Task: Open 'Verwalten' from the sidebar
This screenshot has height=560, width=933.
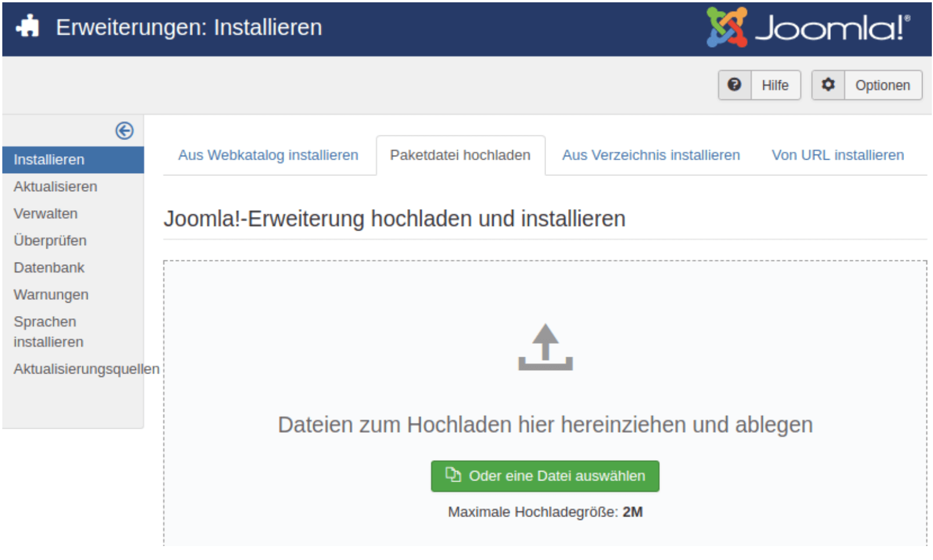Action: click(45, 214)
